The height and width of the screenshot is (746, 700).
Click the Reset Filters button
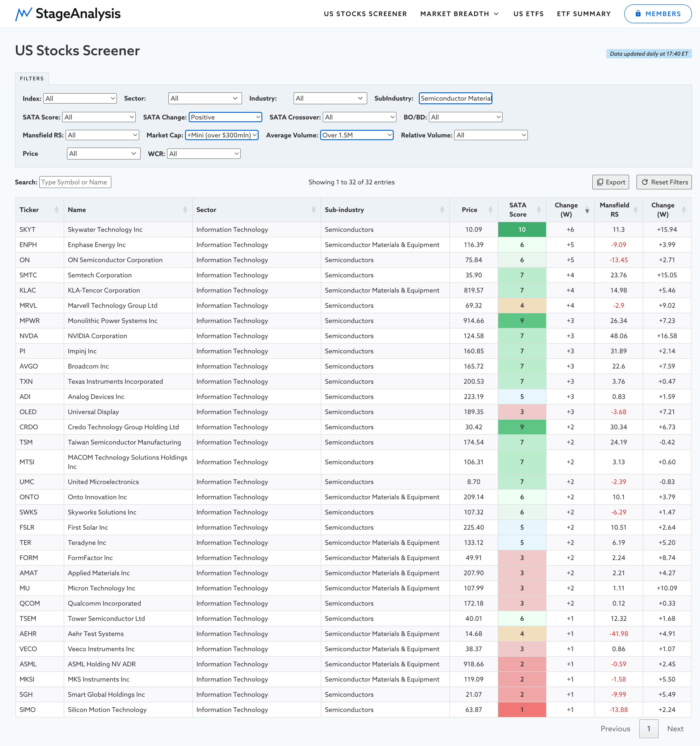click(x=664, y=182)
